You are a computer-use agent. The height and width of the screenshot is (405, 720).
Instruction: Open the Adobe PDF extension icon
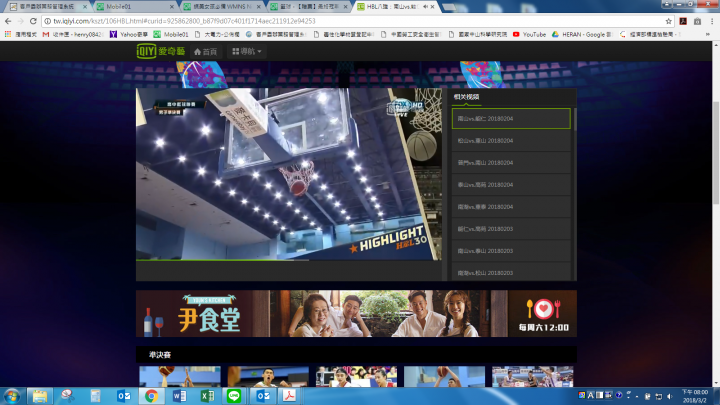[683, 21]
